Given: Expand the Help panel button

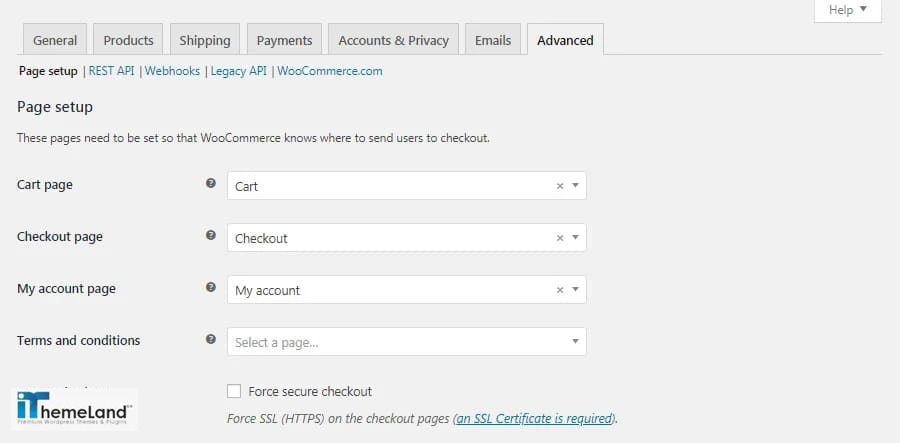Looking at the screenshot, I should (x=848, y=10).
